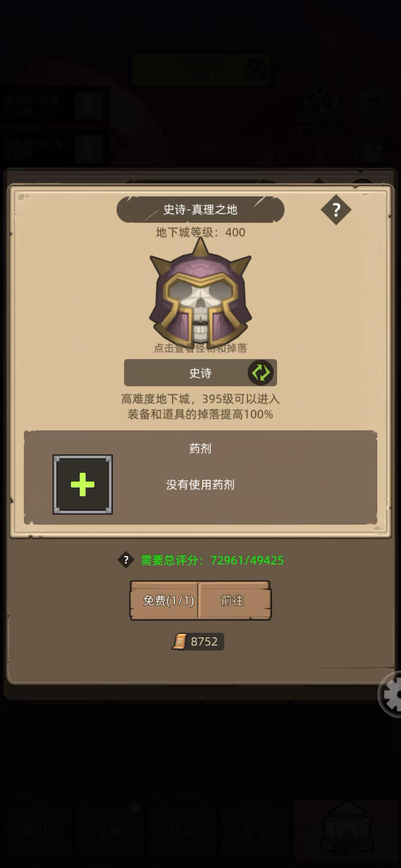The width and height of the screenshot is (401, 868).
Task: Tap the dimmed daily adventure icon
Action: [x=321, y=108]
